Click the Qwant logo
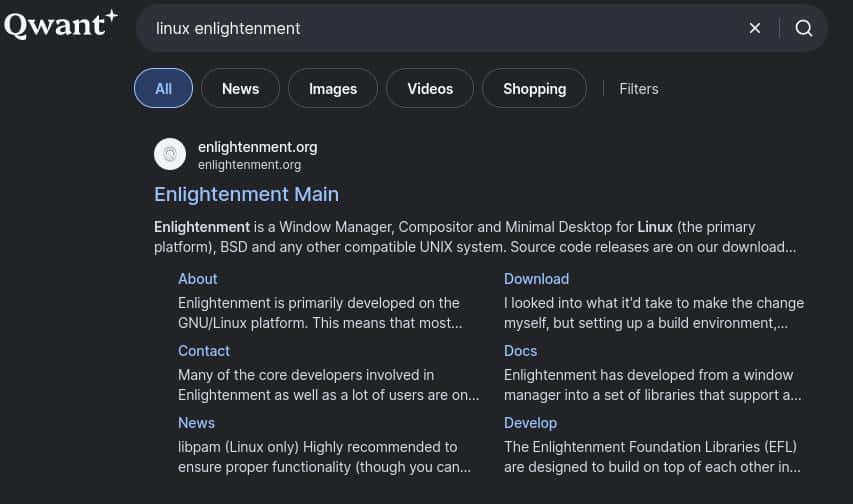 tap(60, 24)
